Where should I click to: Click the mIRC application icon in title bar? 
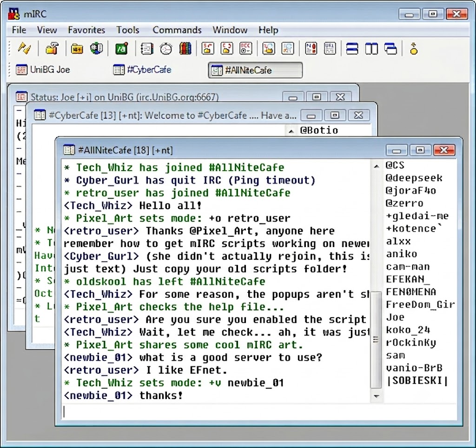[x=13, y=13]
